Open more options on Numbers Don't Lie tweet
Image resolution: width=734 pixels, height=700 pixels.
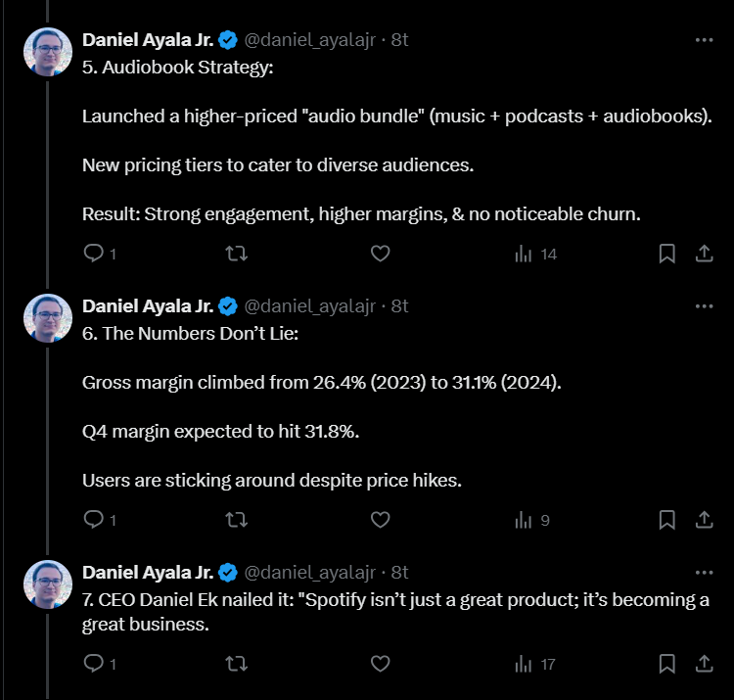point(703,306)
